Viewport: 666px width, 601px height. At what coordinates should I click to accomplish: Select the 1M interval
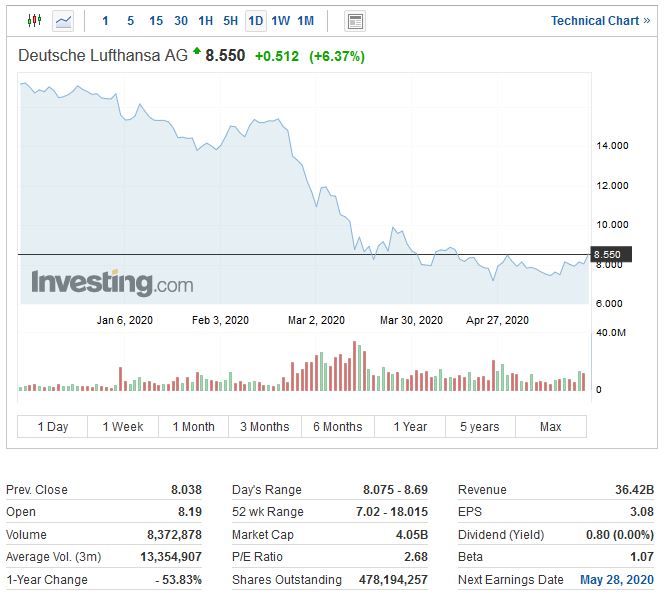[305, 21]
